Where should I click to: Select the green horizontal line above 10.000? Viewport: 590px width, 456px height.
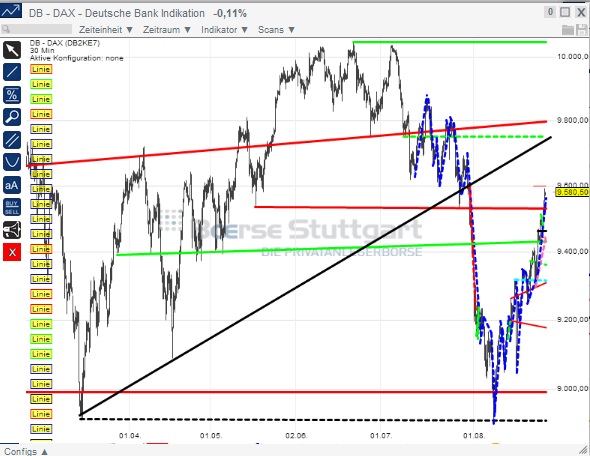450,42
